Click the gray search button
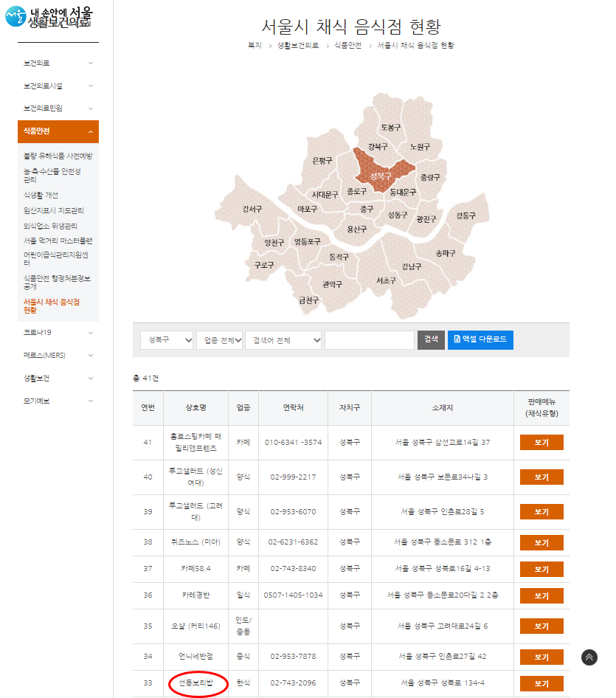 [x=431, y=339]
